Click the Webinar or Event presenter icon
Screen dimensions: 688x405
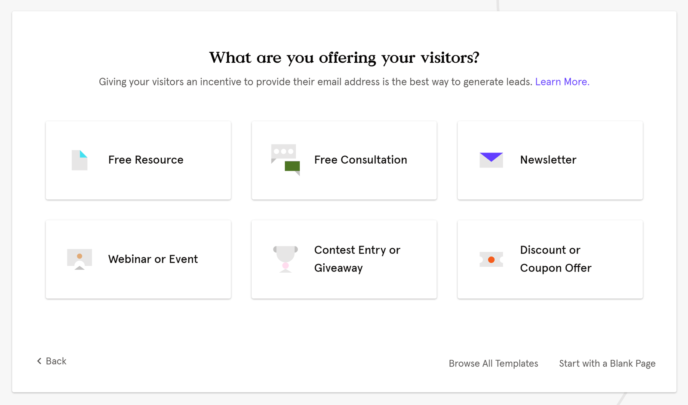pos(79,259)
